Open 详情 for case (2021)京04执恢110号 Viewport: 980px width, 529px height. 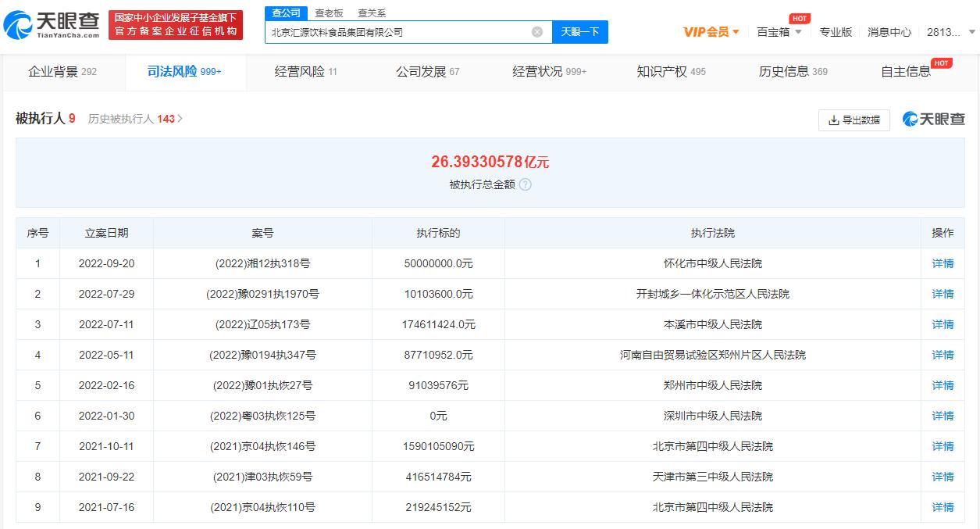[943, 507]
